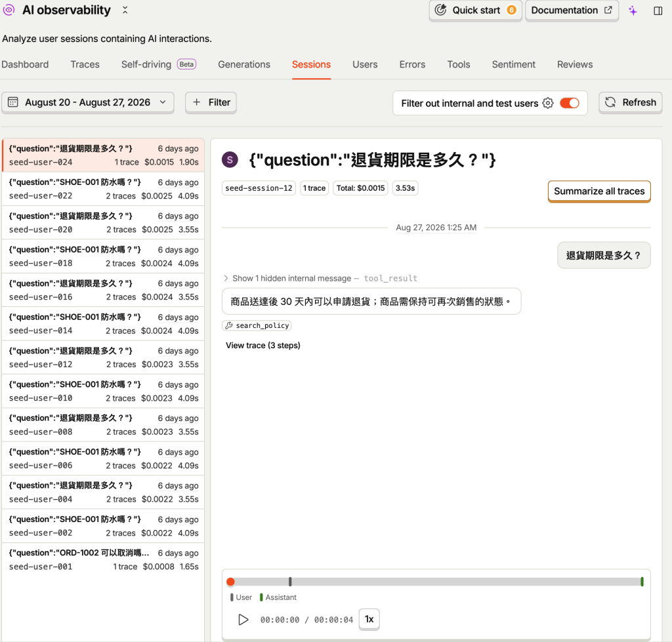Click the Aug 27, 2026 1:25 AM timestamp
Image resolution: width=672 pixels, height=642 pixels.
(x=436, y=228)
